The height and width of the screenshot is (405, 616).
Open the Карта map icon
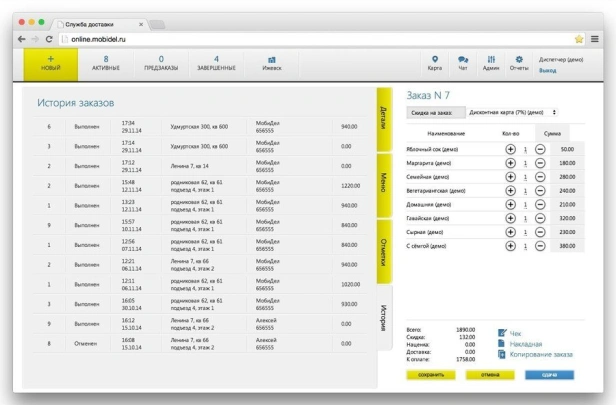437,63
